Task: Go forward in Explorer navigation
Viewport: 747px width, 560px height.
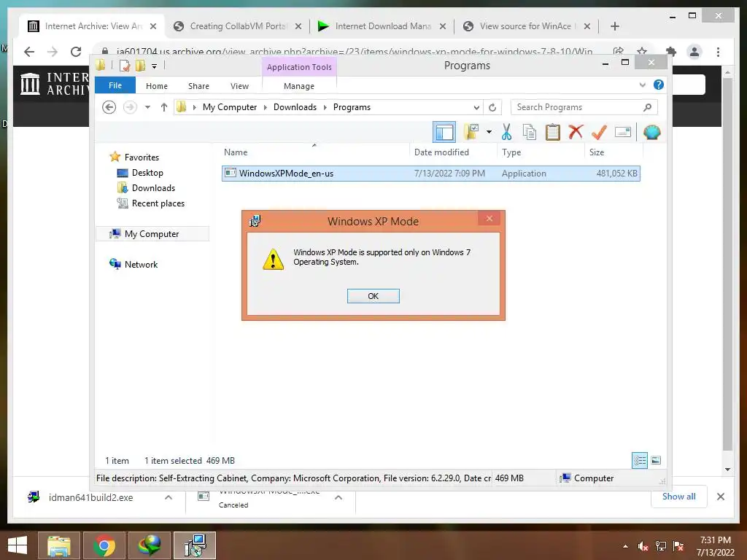Action: pyautogui.click(x=130, y=107)
